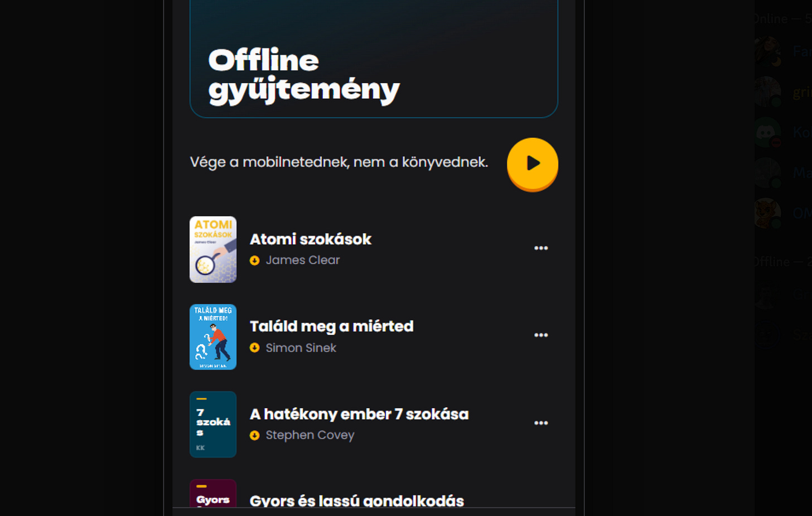Select the Atomi szokások title
Viewport: 812px width, 516px height.
311,239
